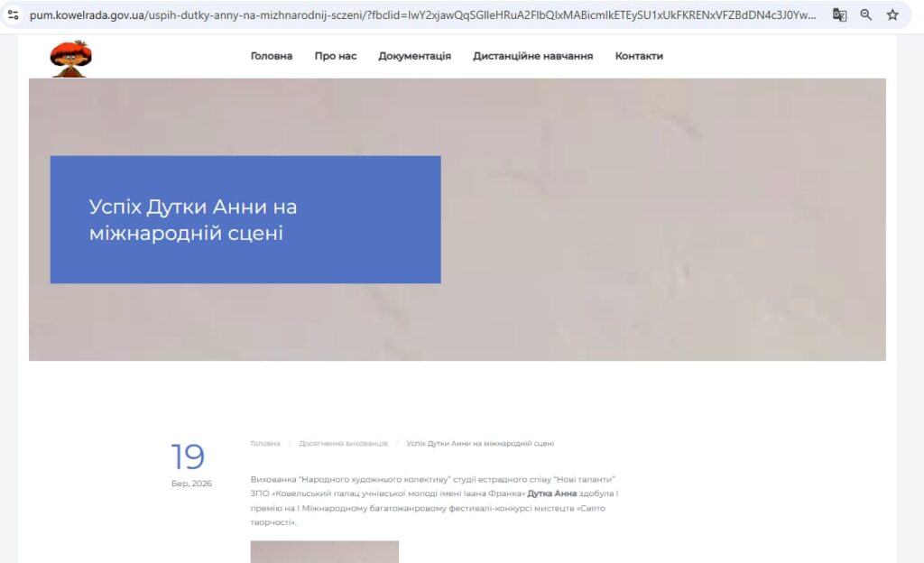
Task: Click the large hero banner image
Action: pyautogui.click(x=663, y=219)
